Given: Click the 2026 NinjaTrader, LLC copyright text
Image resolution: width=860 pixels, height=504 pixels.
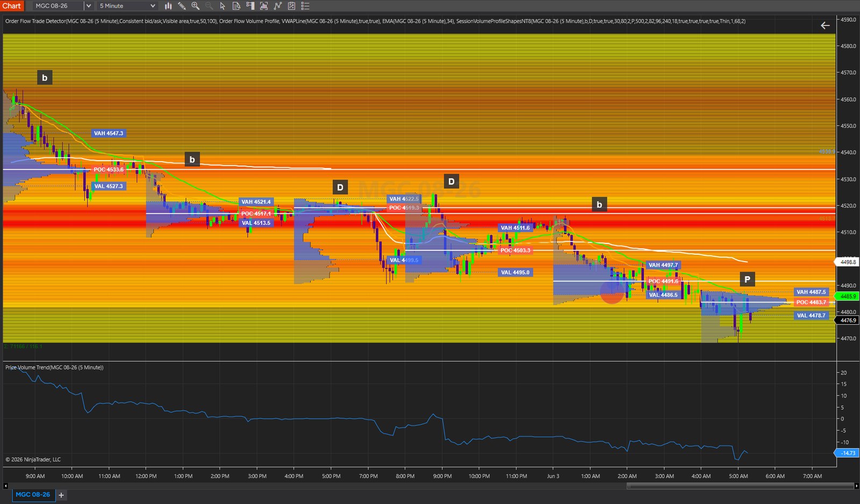Looking at the screenshot, I should tap(33, 459).
